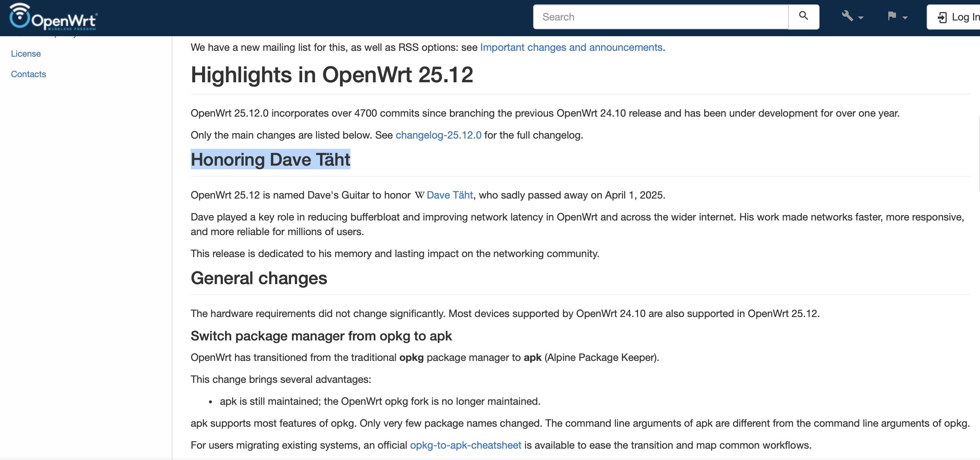Click the login arrow icon
Screen dimensions: 980x460
[942, 18]
